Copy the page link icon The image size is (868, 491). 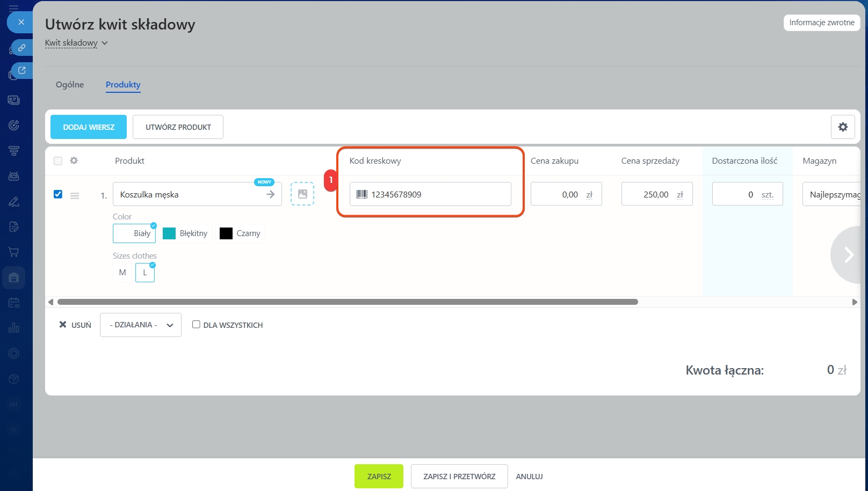coord(21,48)
